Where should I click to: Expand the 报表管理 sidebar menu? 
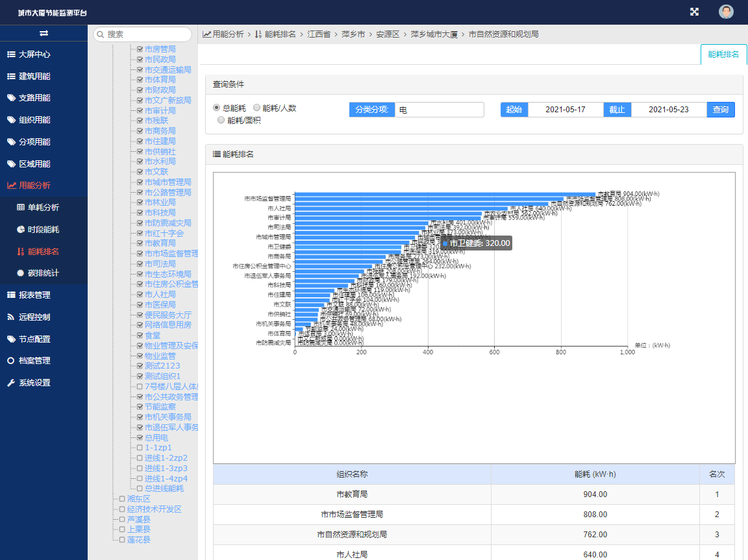[x=34, y=295]
